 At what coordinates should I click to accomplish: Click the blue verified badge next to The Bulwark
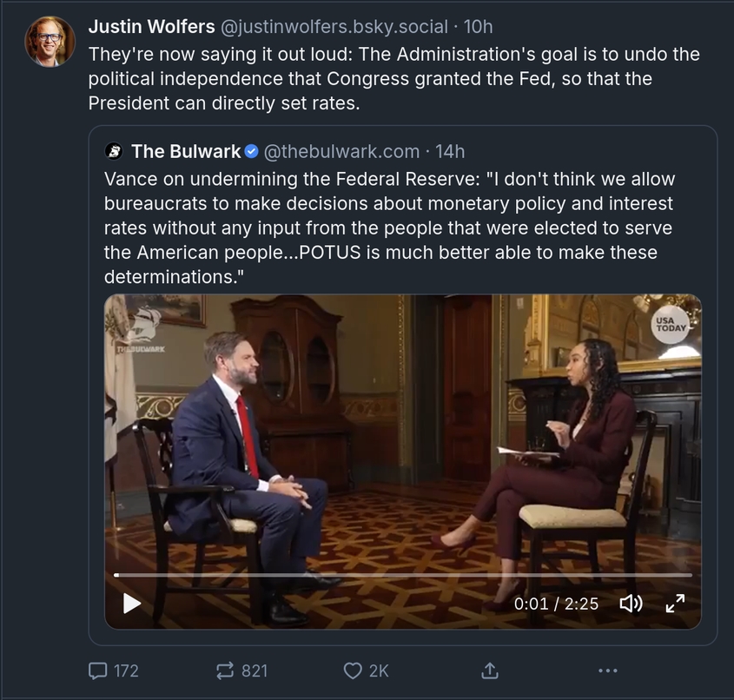tap(252, 152)
